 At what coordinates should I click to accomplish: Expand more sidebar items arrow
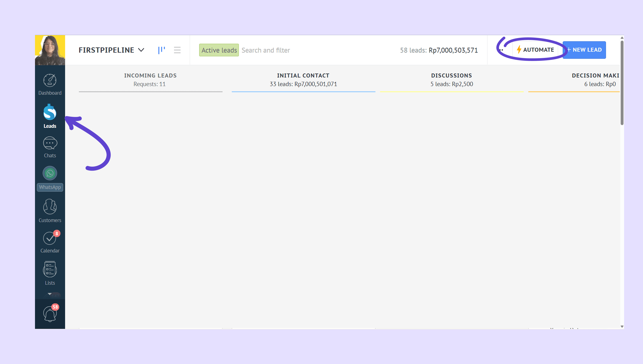(50, 294)
